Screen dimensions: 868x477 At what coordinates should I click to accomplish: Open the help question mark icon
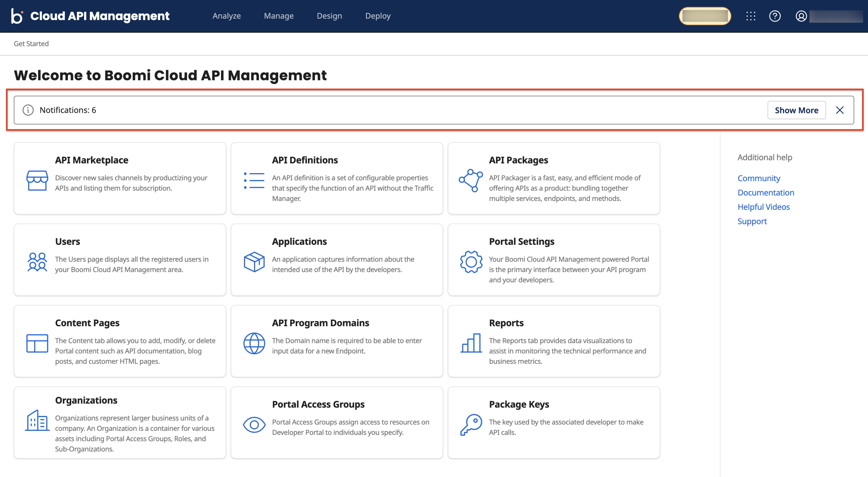(x=775, y=16)
